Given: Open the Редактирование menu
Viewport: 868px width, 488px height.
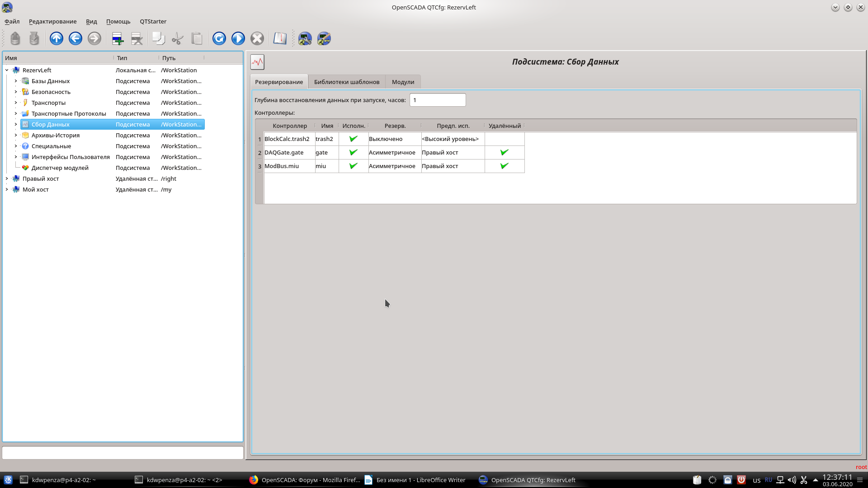Looking at the screenshot, I should click(x=52, y=21).
